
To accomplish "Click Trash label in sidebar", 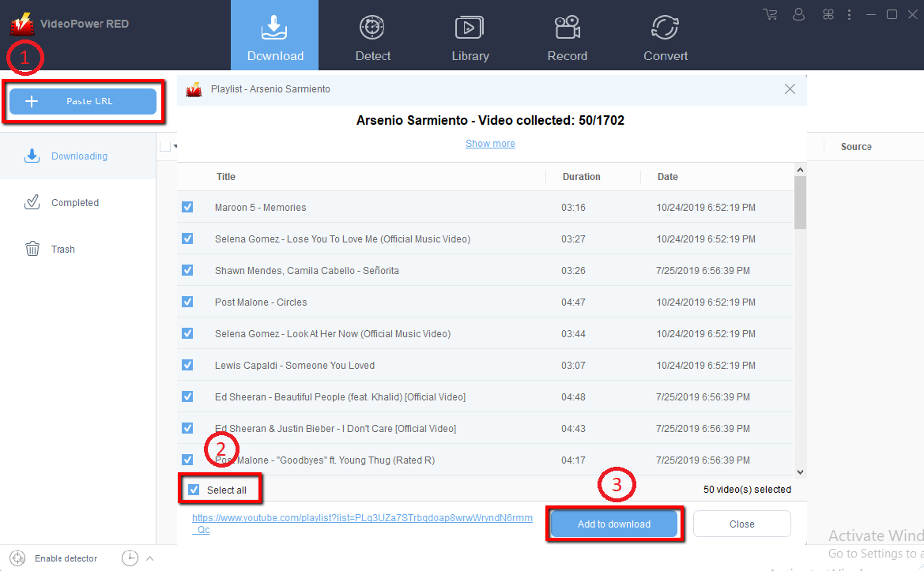I will [x=63, y=249].
